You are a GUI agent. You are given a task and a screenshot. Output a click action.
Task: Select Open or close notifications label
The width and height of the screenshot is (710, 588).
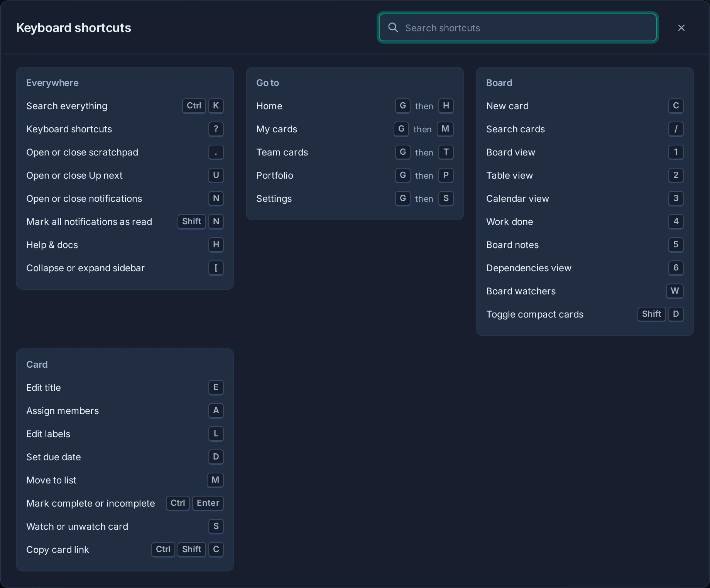[84, 199]
